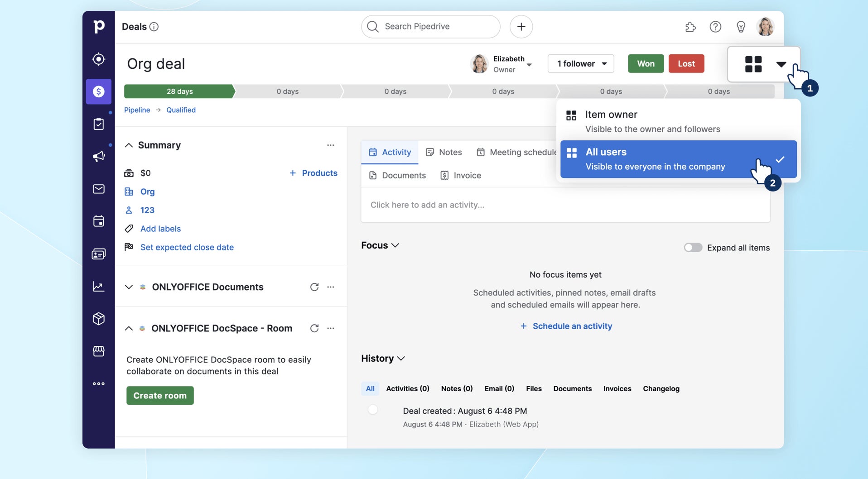The image size is (868, 479).
Task: Switch to the Documents tab
Action: (397, 176)
